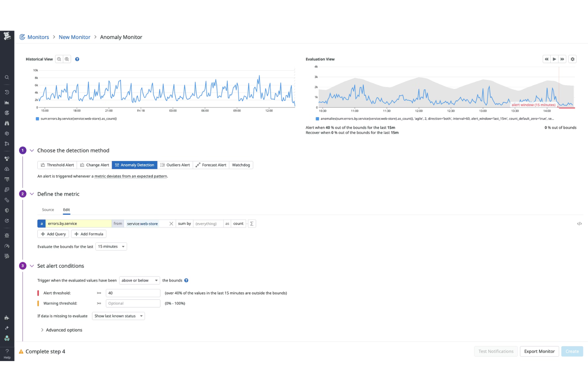Open the Historical View help tooltip

pos(77,59)
